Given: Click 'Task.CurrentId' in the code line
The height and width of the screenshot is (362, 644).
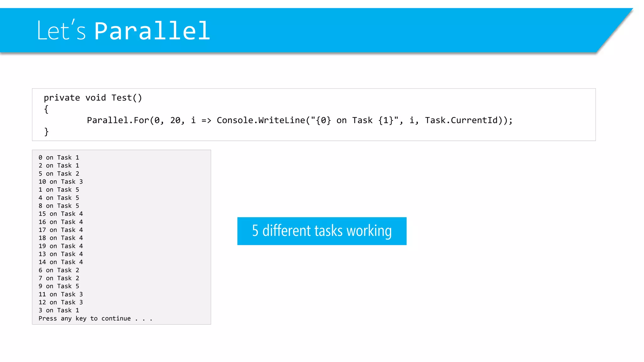Looking at the screenshot, I should click(461, 120).
